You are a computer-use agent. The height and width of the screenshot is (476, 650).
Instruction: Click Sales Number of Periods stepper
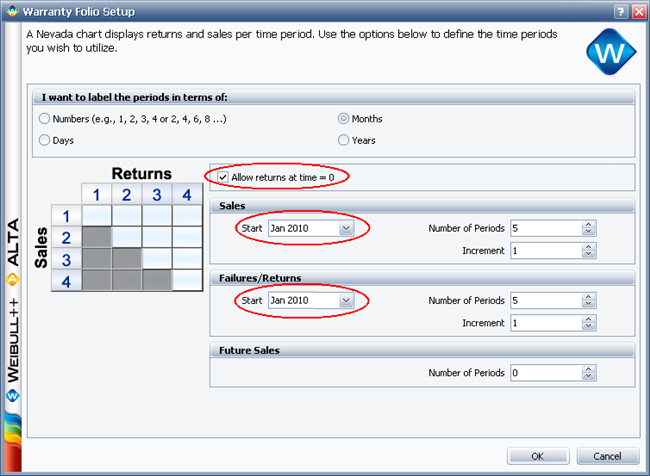(x=588, y=228)
